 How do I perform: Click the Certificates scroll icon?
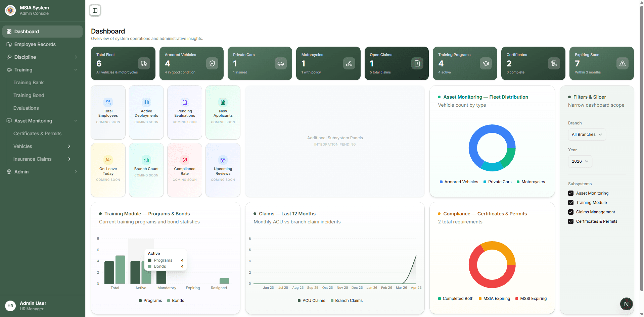point(554,63)
